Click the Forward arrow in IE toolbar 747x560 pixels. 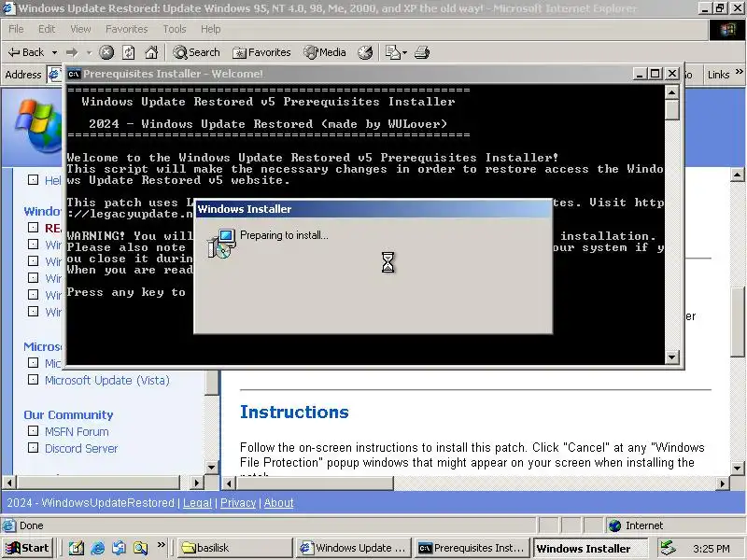72,52
